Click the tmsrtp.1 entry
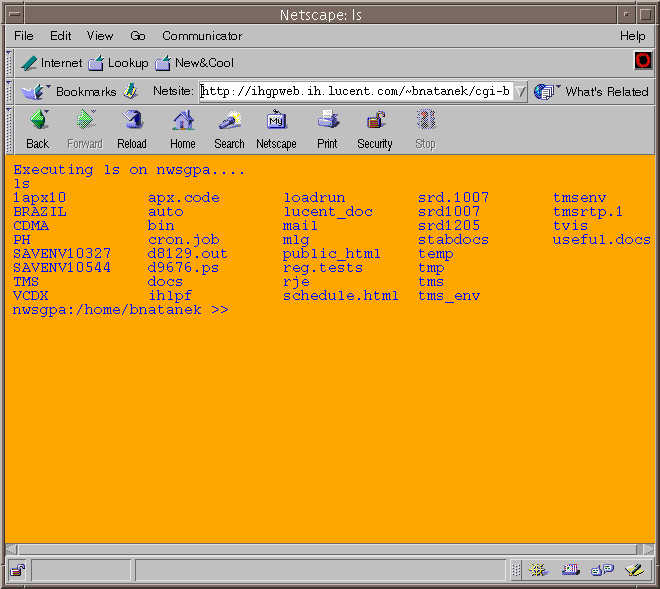 [x=588, y=212]
